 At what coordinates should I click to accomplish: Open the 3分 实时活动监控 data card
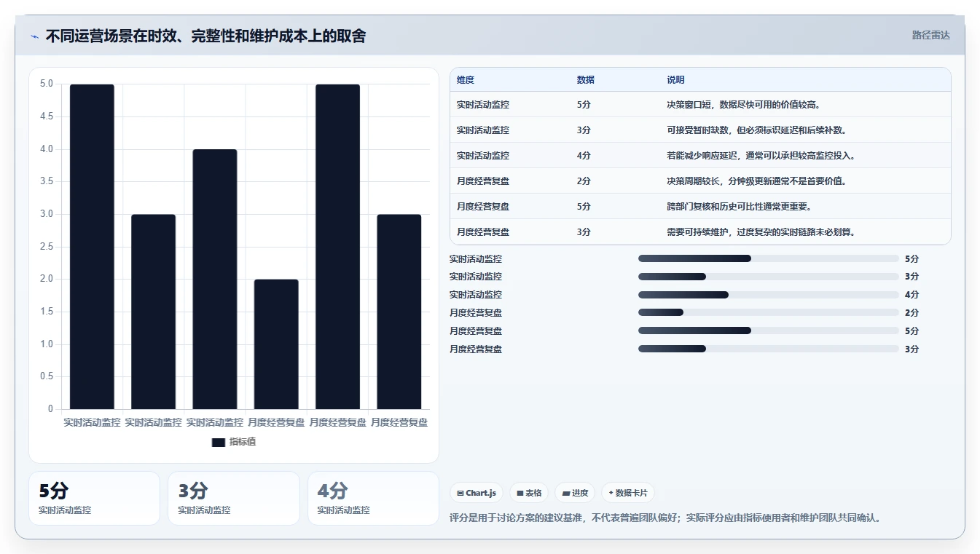pos(234,498)
